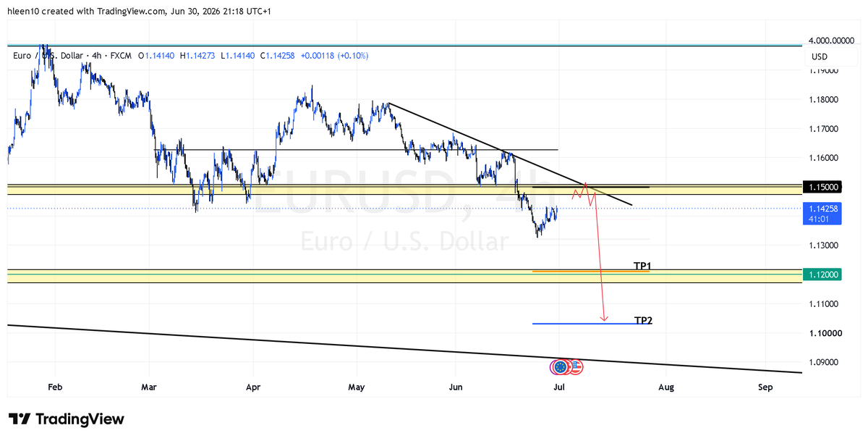The image size is (868, 441).
Task: Select the high value H1.14273
Action: pyautogui.click(x=198, y=55)
